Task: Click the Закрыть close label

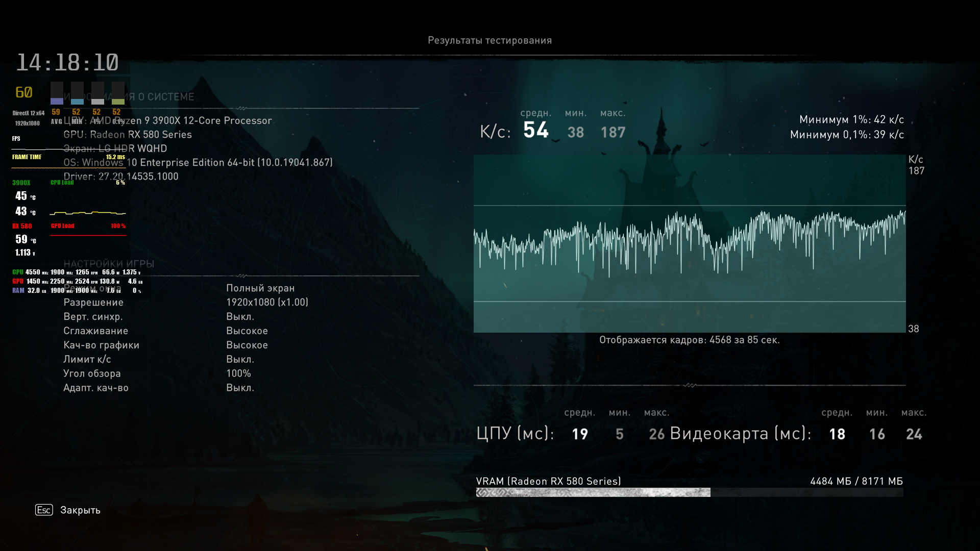Action: pyautogui.click(x=80, y=510)
